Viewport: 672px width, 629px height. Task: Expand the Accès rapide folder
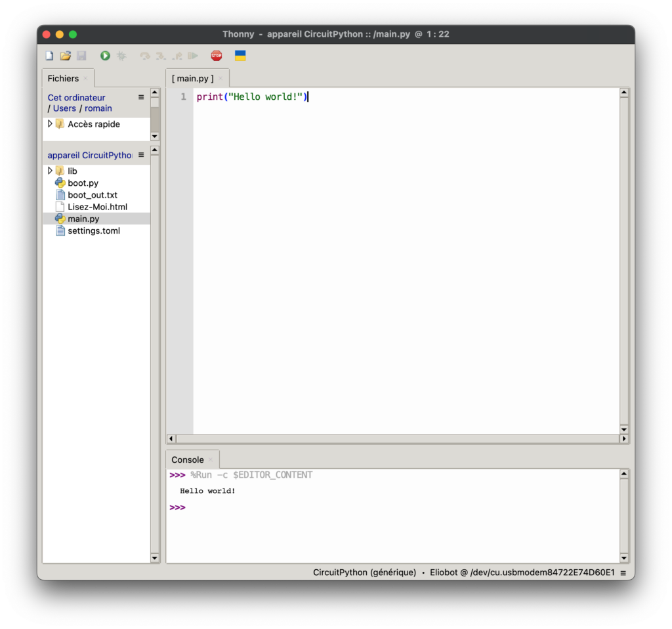(49, 123)
